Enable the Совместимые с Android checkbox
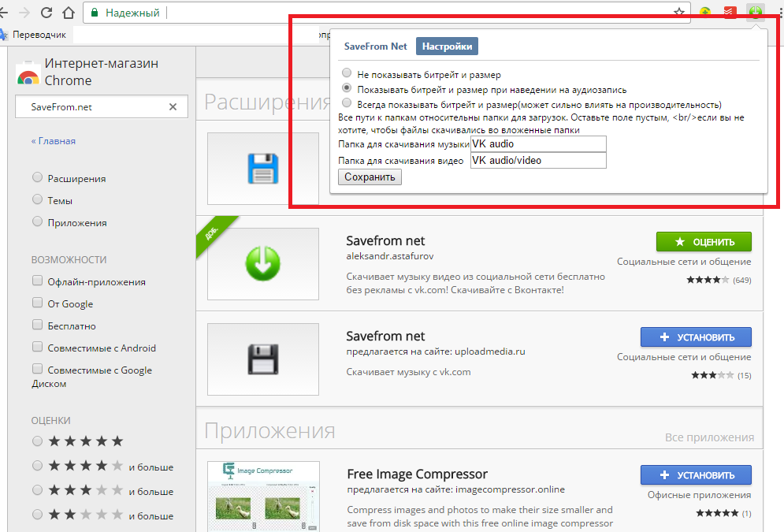 click(37, 347)
